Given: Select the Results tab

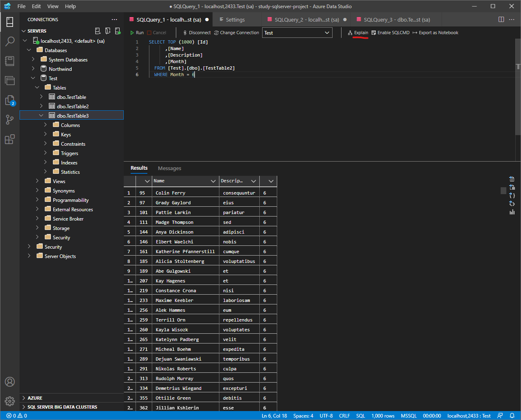Looking at the screenshot, I should coord(139,168).
